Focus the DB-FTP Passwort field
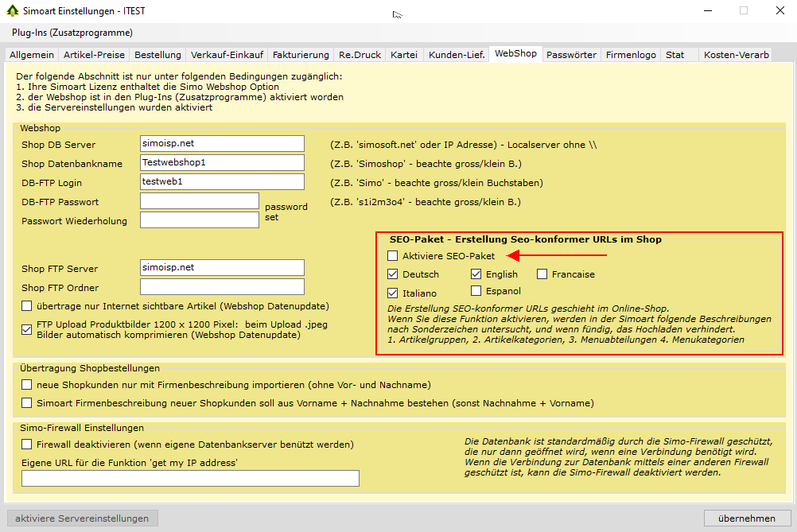This screenshot has height=532, width=797. coord(199,200)
